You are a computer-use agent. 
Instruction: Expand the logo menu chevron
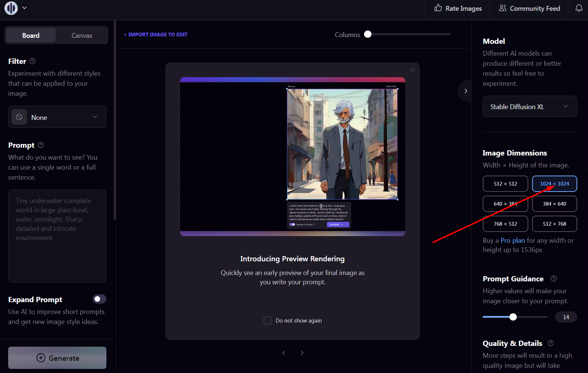coord(24,8)
